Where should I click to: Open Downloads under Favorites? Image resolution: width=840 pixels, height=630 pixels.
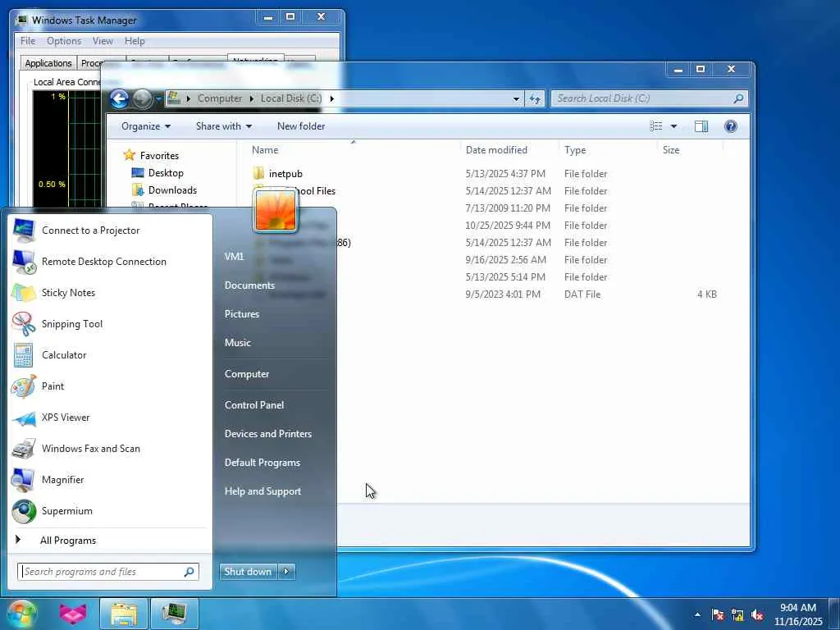click(172, 190)
